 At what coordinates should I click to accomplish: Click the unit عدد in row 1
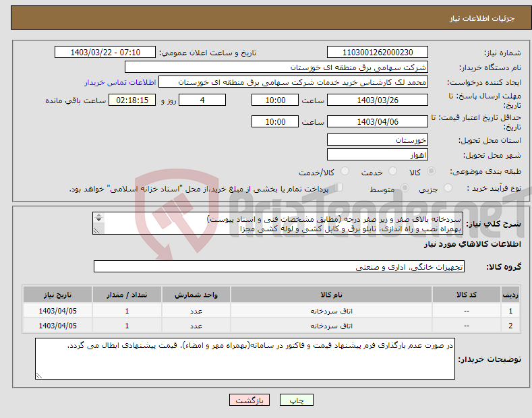click(196, 311)
